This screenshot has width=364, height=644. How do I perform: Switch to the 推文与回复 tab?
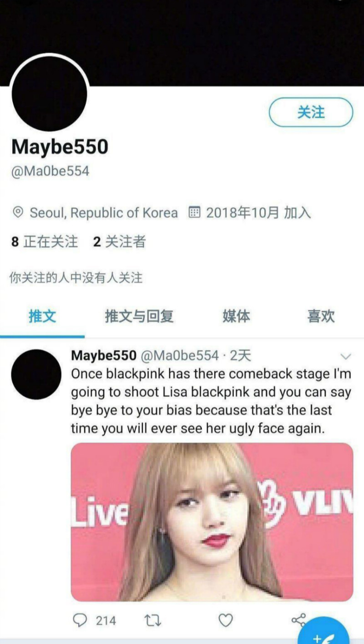(x=139, y=316)
